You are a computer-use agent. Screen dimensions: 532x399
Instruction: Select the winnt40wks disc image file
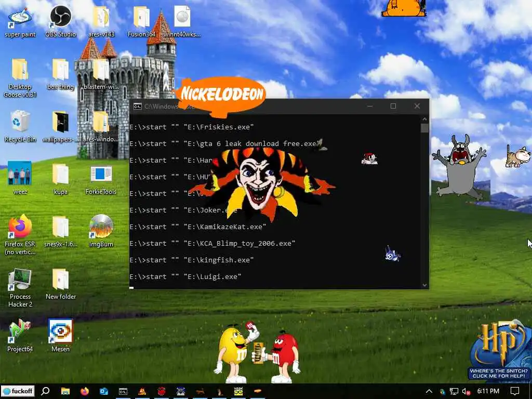(182, 22)
